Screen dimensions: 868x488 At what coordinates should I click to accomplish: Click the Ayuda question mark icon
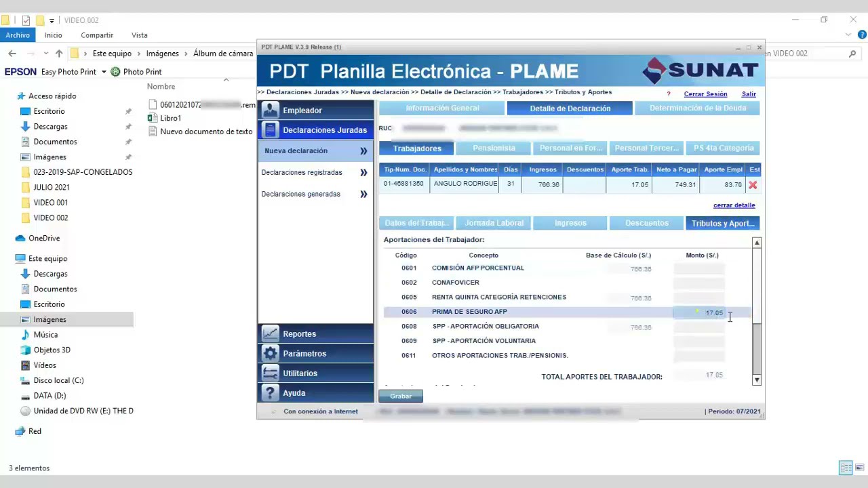click(270, 392)
